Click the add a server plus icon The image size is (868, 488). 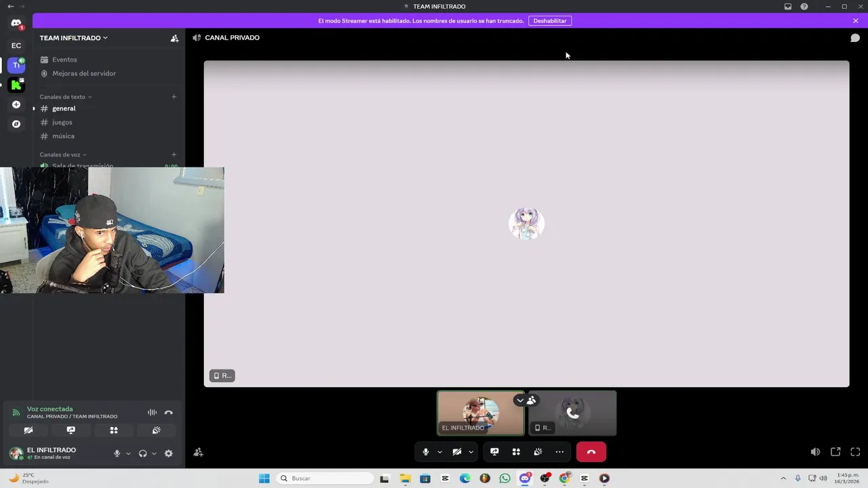(x=16, y=104)
